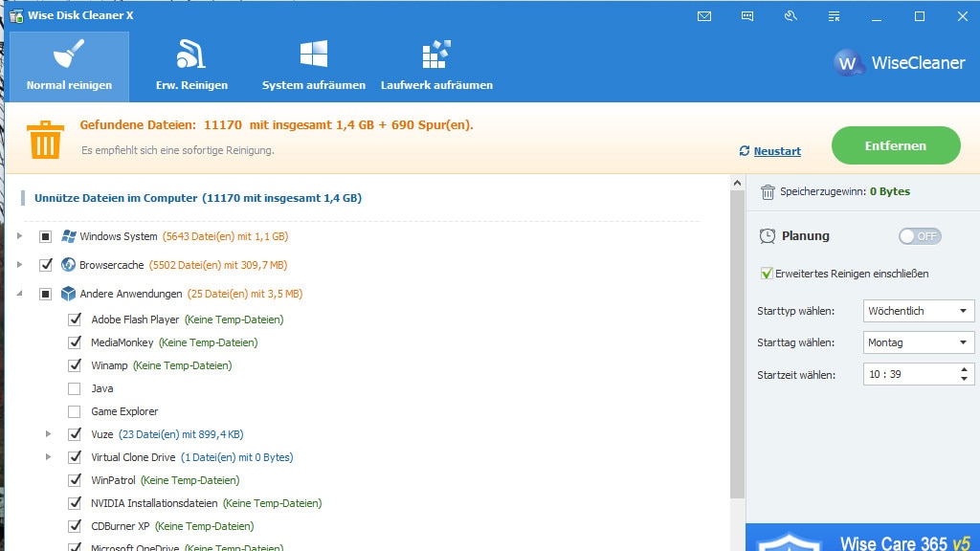980x551 pixels.
Task: Expand the Browsercache group
Action: [20, 265]
